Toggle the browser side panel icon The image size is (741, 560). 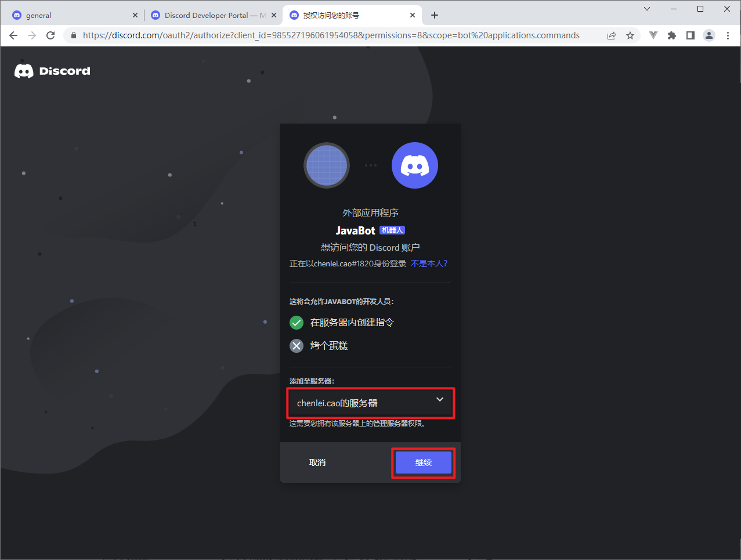pyautogui.click(x=691, y=35)
